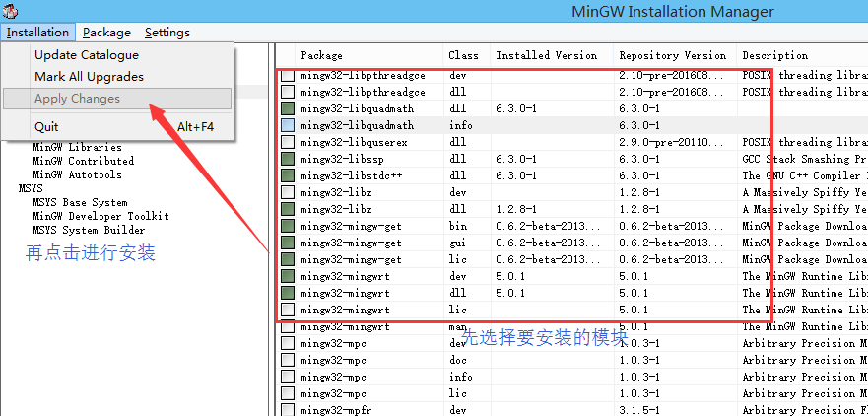Select mingw32-libquserex package name
This screenshot has width=868, height=416.
[355, 142]
